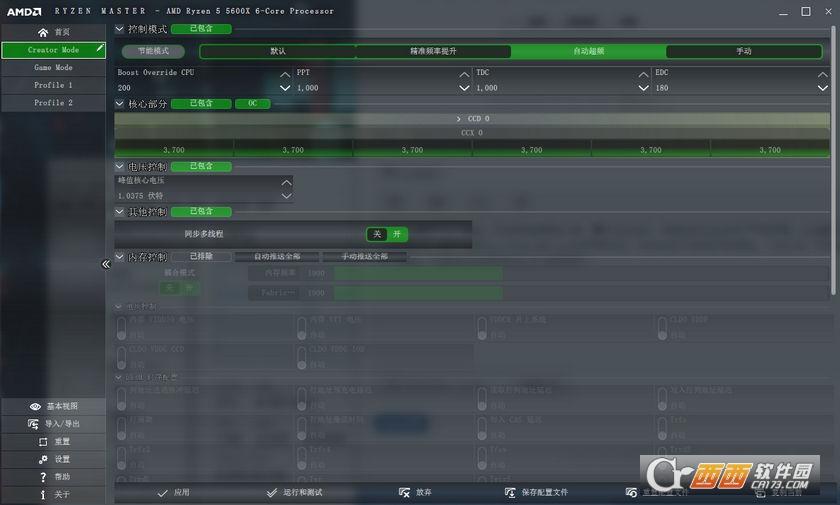
Task: Toggle the OC badge in 核心部分
Action: tap(252, 103)
